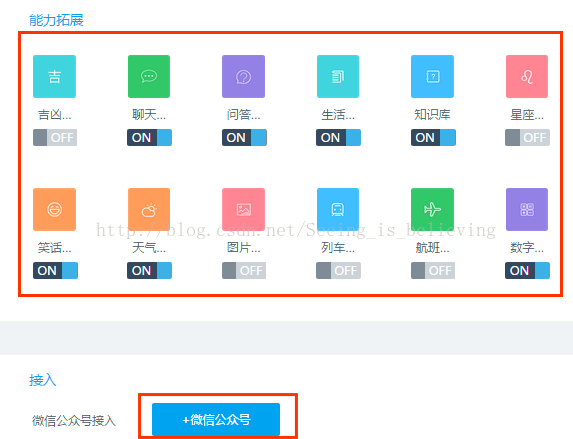Click the 天气... text label
The width and height of the screenshot is (573, 439).
(149, 247)
